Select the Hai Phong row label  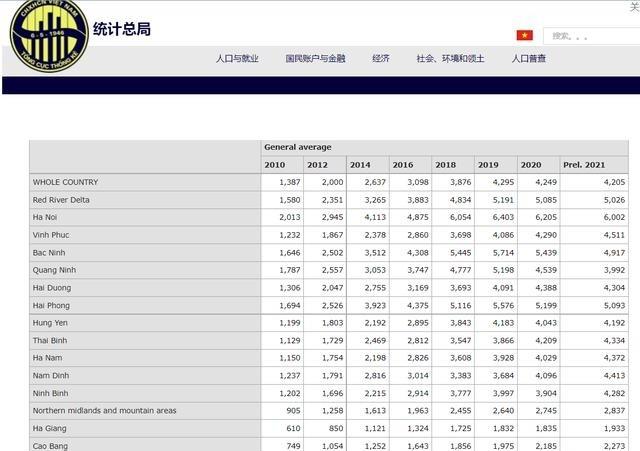point(51,305)
